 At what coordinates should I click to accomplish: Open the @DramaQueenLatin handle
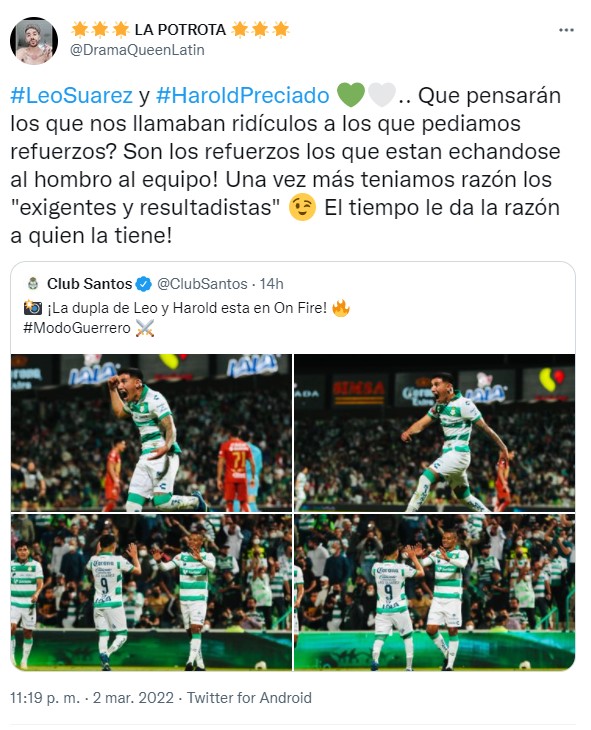coord(137,50)
